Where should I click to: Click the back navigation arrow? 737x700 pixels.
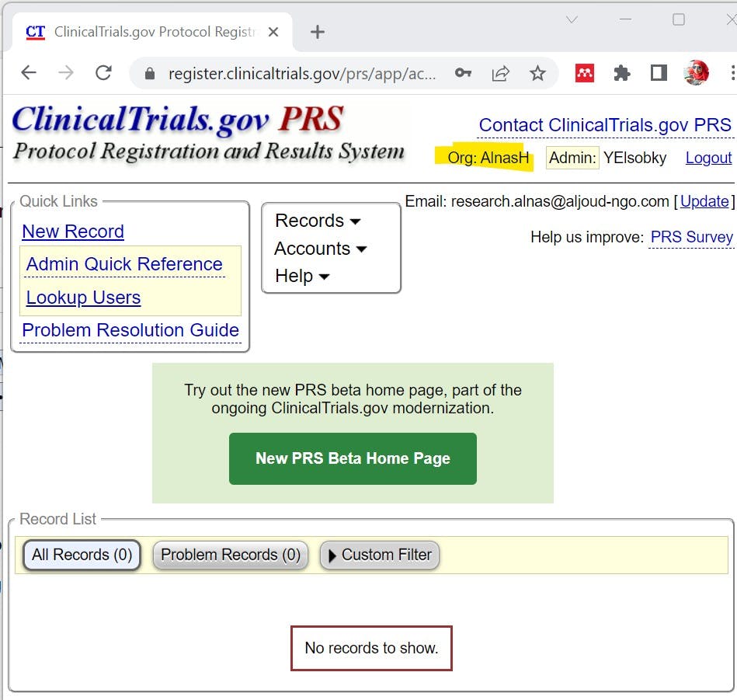point(28,72)
